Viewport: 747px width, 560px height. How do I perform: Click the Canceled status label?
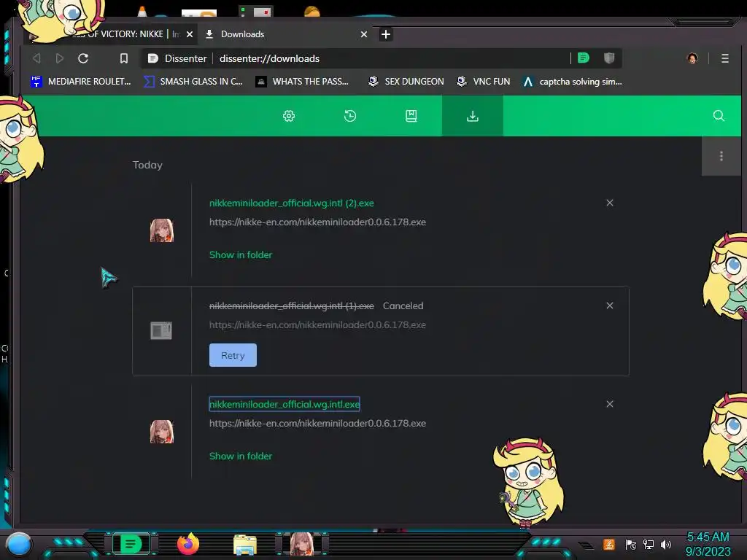pos(403,306)
